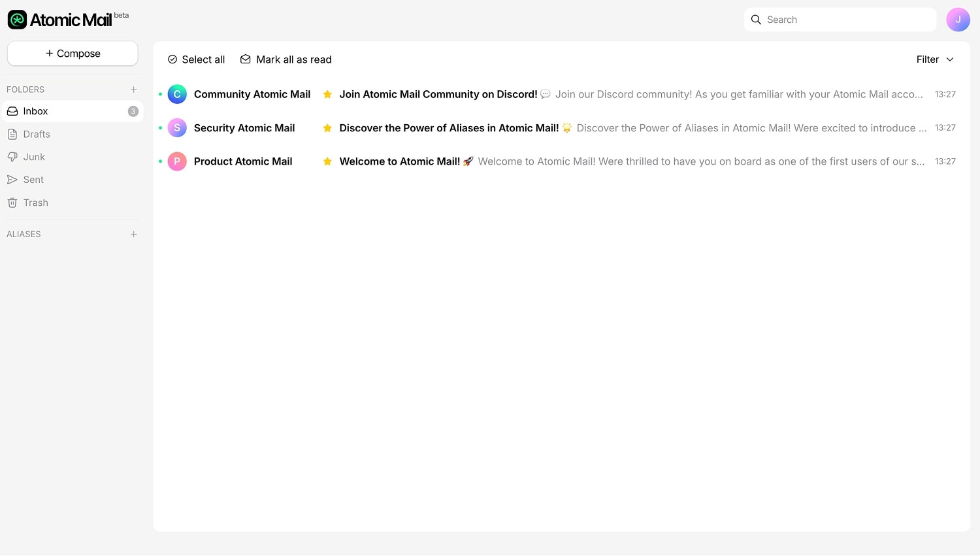
Task: Unstar the Discover the Power of Aliases email
Action: [327, 128]
